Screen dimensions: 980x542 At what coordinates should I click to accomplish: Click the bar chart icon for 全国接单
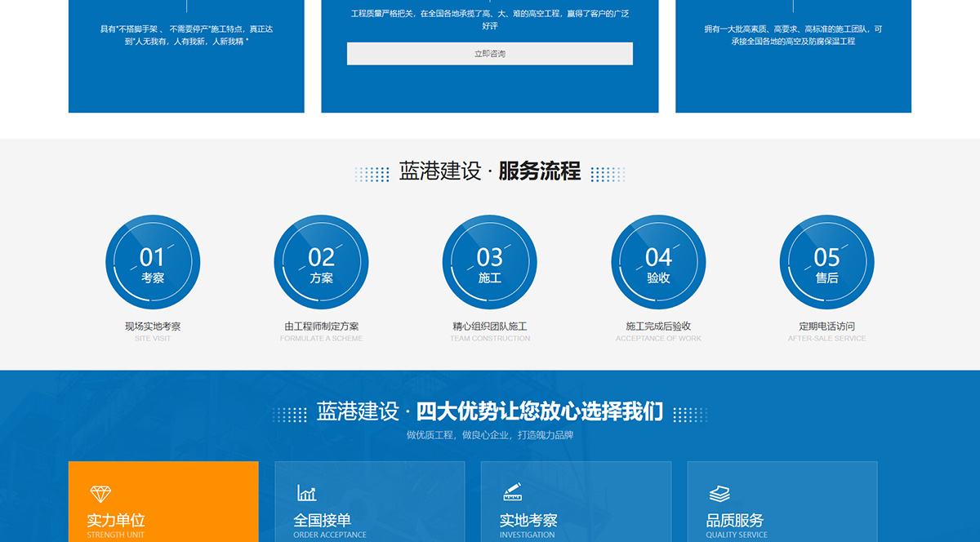pyautogui.click(x=305, y=492)
